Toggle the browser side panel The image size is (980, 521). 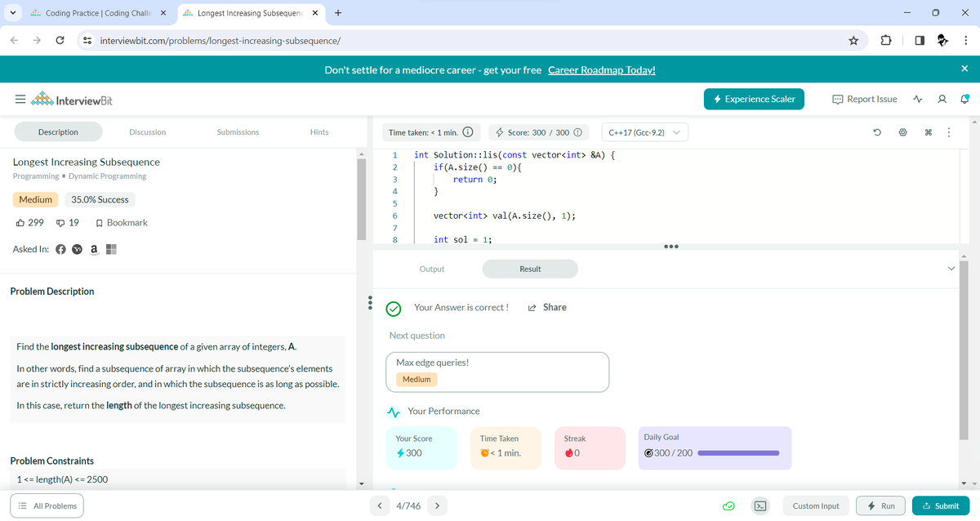click(x=919, y=40)
